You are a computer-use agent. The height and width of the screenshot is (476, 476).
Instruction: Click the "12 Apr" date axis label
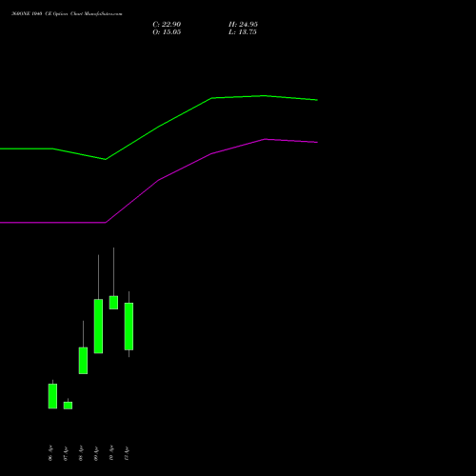[127, 453]
